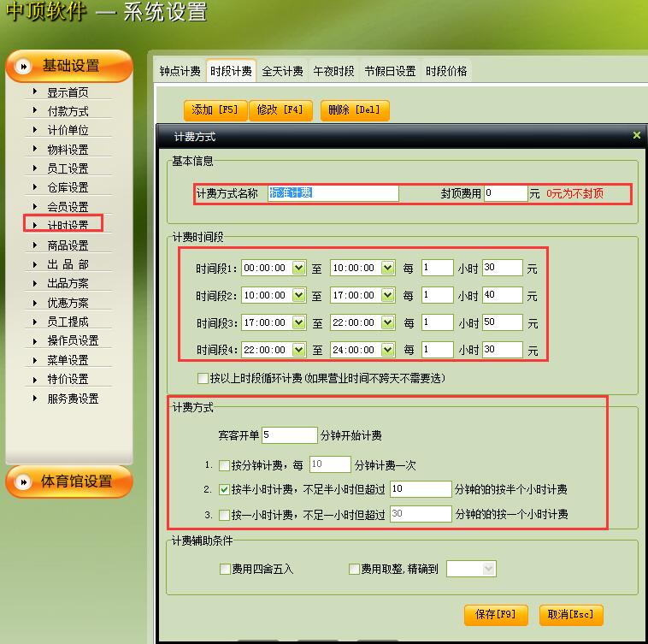The height and width of the screenshot is (644, 648).
Task: Click 时间段1 price field showing 30
Action: 503,268
